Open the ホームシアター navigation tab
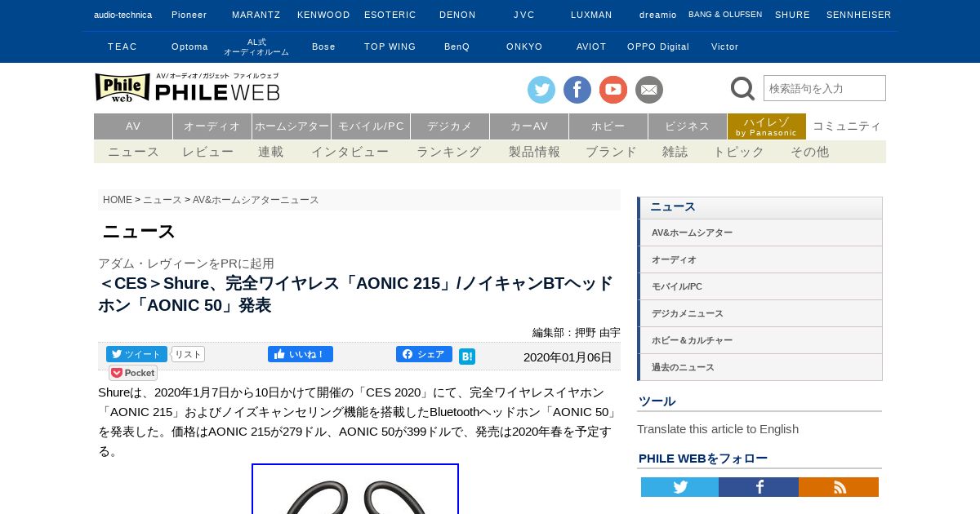Image resolution: width=980 pixels, height=514 pixels. tap(292, 126)
